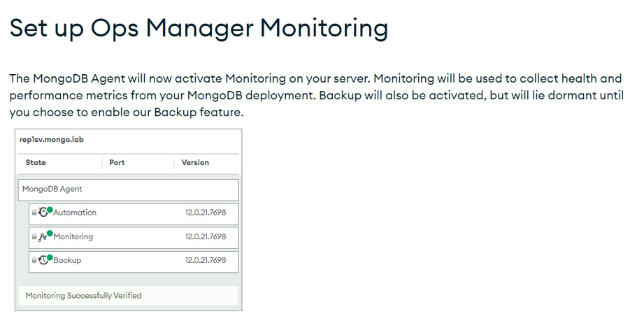
Task: Open the Monitoring agent row
Action: pos(134,238)
